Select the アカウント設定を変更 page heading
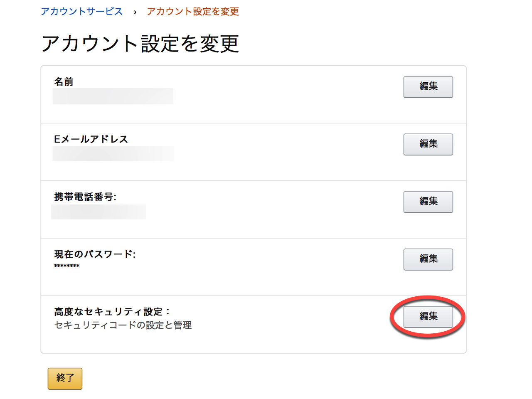This screenshot has height=399, width=532. click(140, 44)
